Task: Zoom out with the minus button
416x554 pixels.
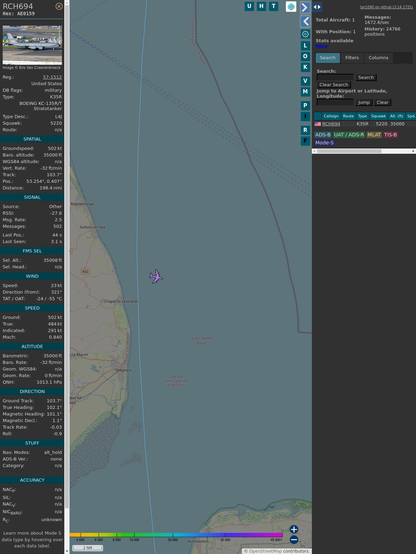Action: coord(294,540)
